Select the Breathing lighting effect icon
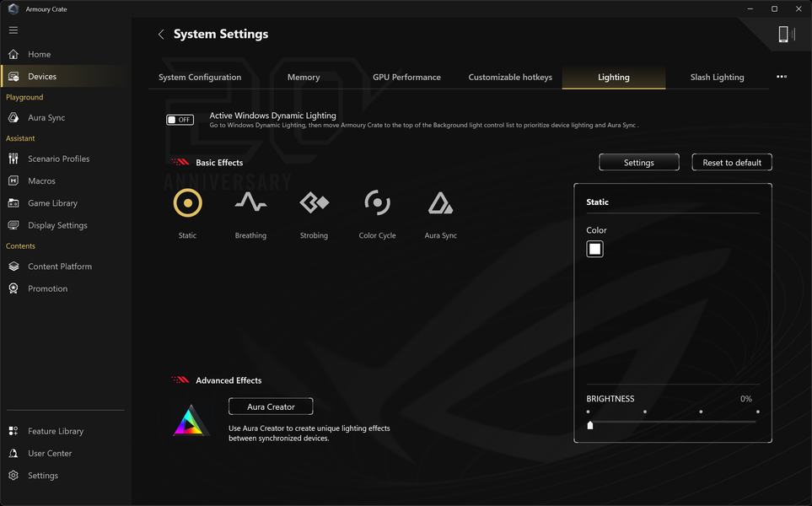812x506 pixels. click(x=250, y=202)
